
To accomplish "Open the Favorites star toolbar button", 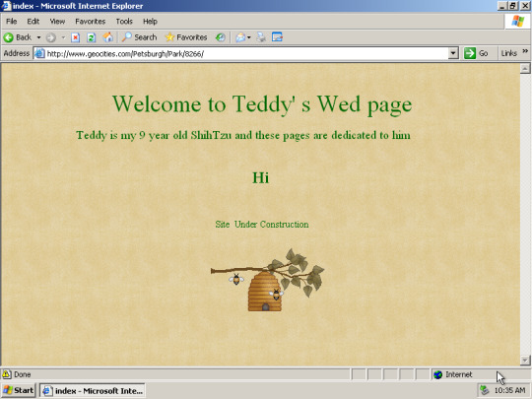I will 186,37.
